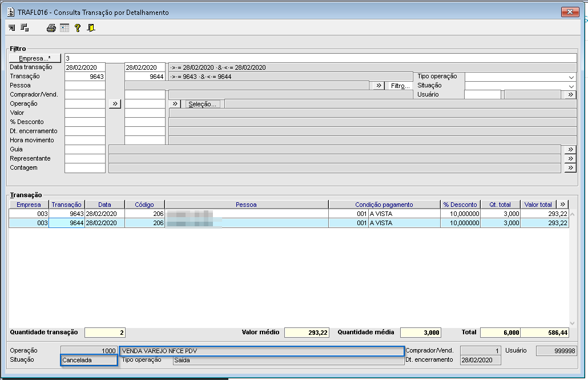The image size is (588, 380).
Task: Click the Total value 586,44
Action: click(x=545, y=333)
